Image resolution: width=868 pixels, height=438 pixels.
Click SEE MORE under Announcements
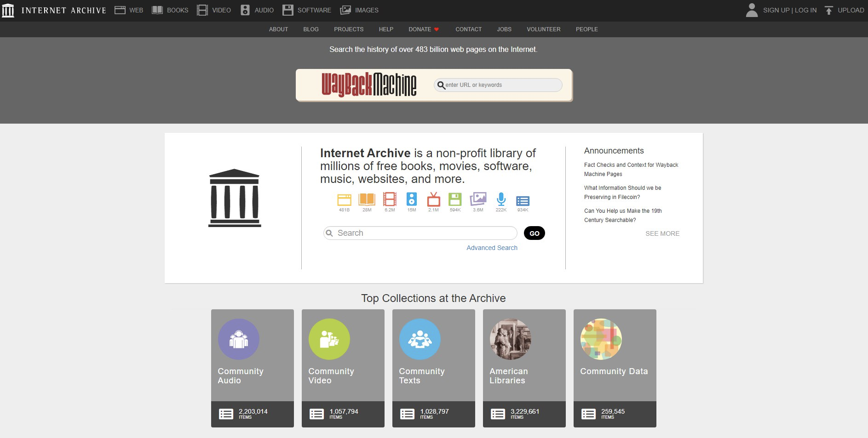(662, 233)
